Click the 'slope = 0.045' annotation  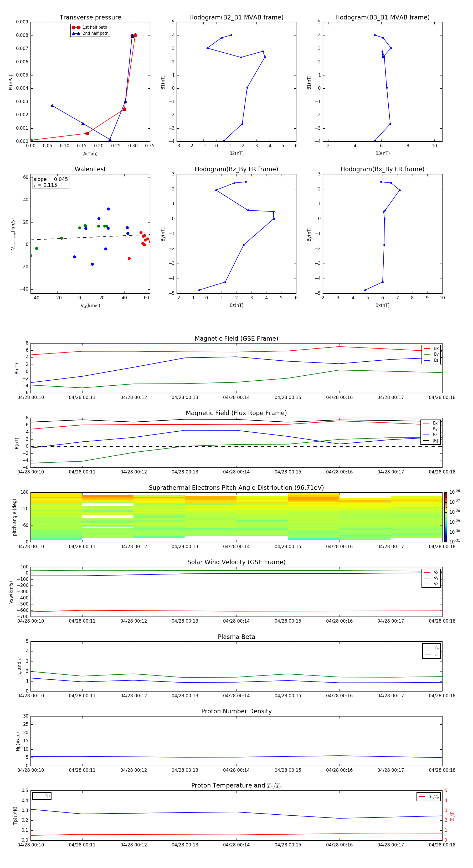tap(51, 179)
